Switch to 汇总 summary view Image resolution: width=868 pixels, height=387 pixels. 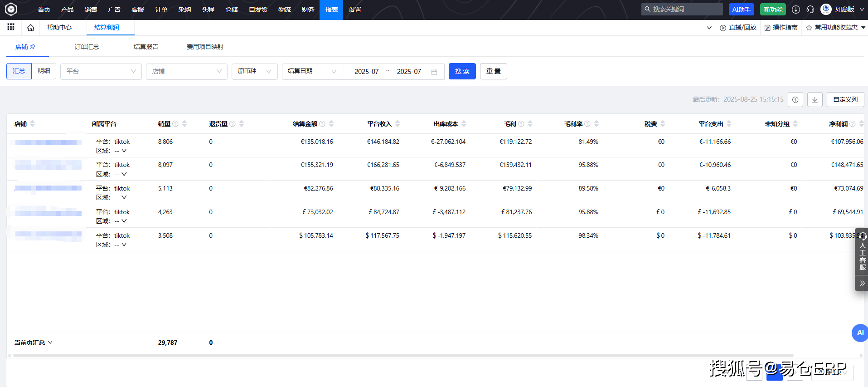coord(19,71)
